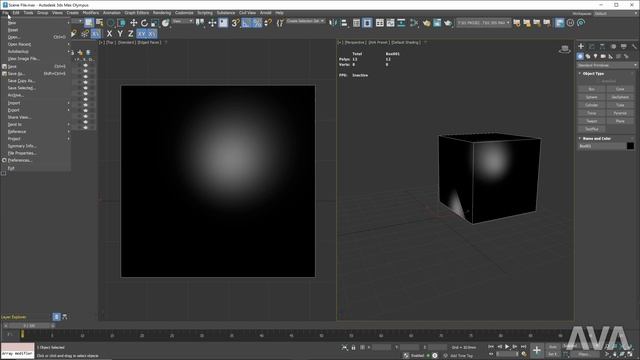Select the Rotate tool

tap(144, 23)
